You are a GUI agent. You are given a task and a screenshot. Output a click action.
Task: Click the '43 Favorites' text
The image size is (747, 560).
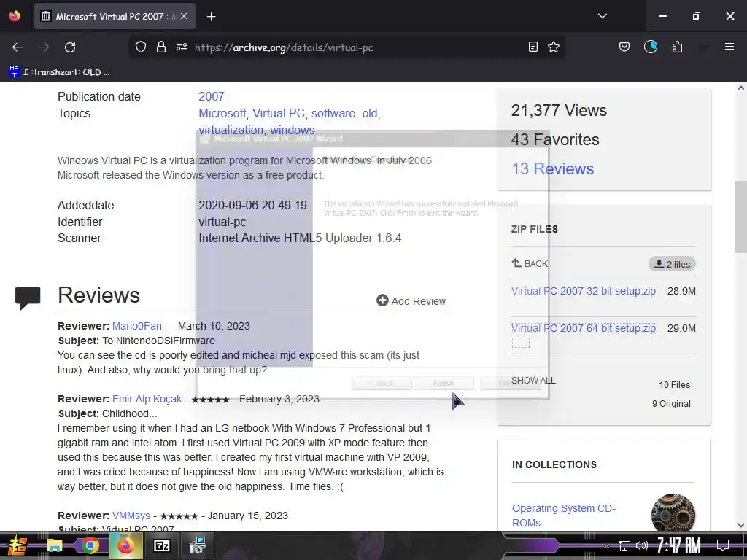coord(555,139)
